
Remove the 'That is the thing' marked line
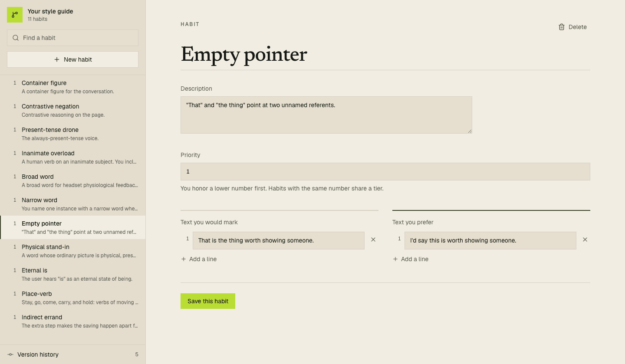pyautogui.click(x=373, y=239)
